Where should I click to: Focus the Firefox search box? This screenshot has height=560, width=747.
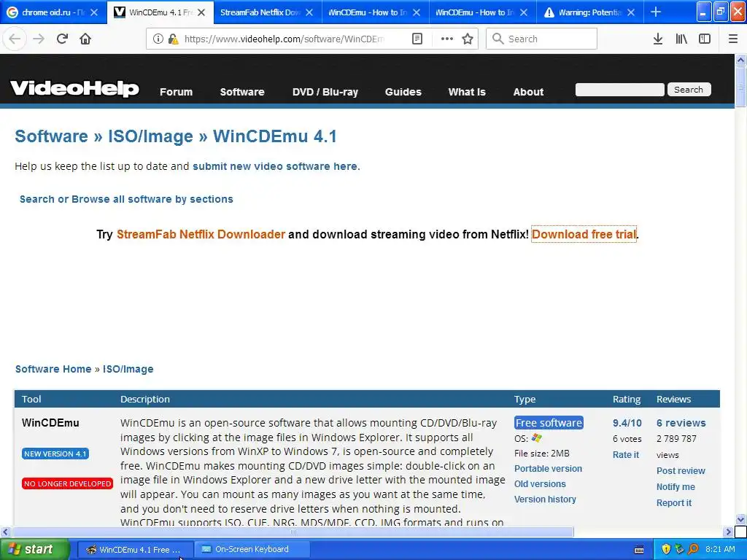click(x=542, y=39)
